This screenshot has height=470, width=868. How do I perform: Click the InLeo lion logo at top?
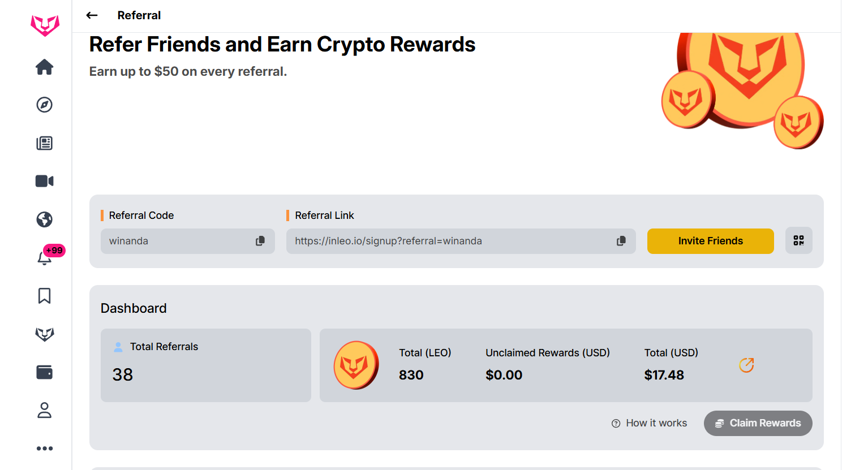tap(45, 25)
